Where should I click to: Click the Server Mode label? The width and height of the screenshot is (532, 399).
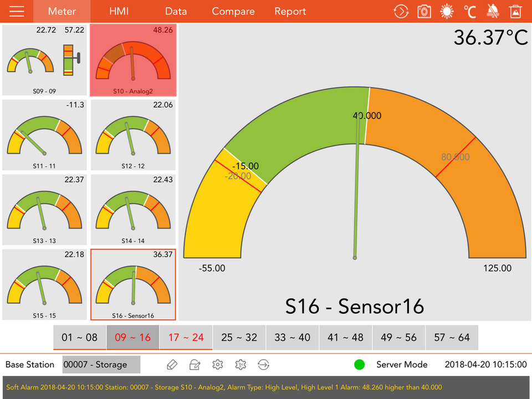click(x=402, y=365)
